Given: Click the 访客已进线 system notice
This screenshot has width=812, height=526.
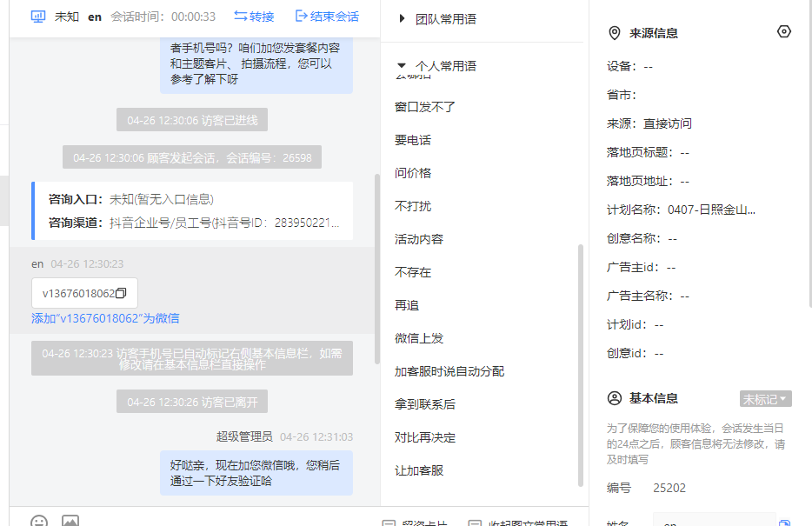Looking at the screenshot, I should (192, 120).
